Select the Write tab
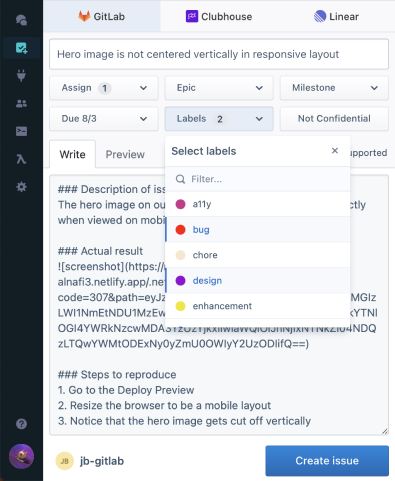 point(72,154)
